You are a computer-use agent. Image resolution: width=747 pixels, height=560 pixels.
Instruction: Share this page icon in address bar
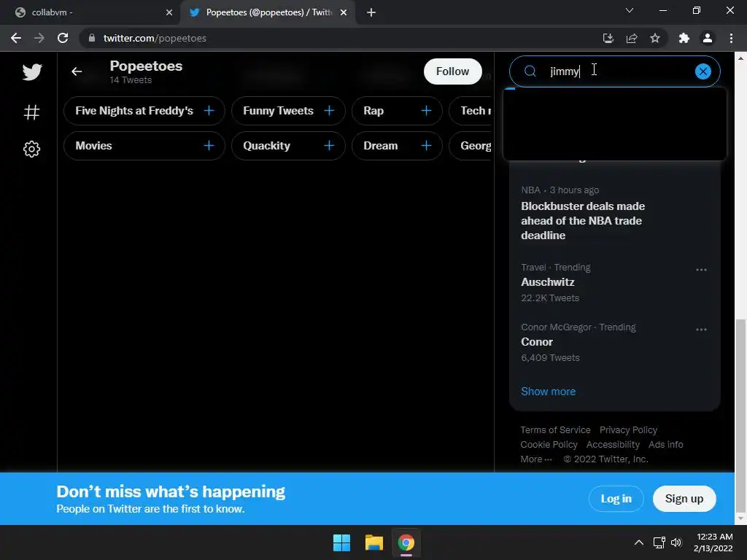[632, 38]
